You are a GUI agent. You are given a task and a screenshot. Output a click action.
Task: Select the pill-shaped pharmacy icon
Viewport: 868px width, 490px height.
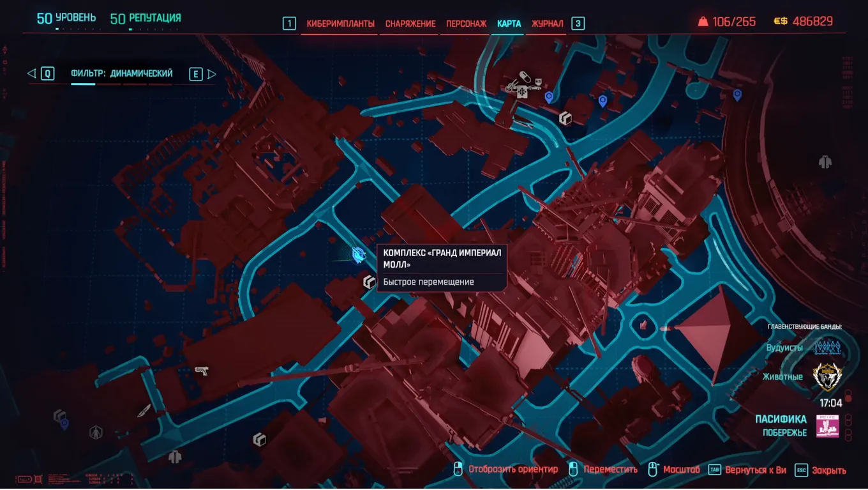pyautogui.click(x=525, y=77)
